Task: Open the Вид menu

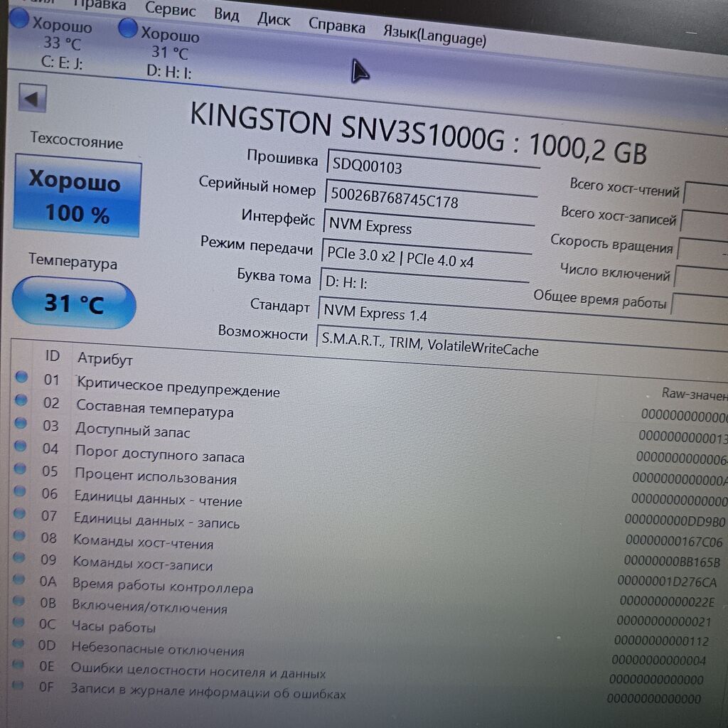Action: coord(226,14)
